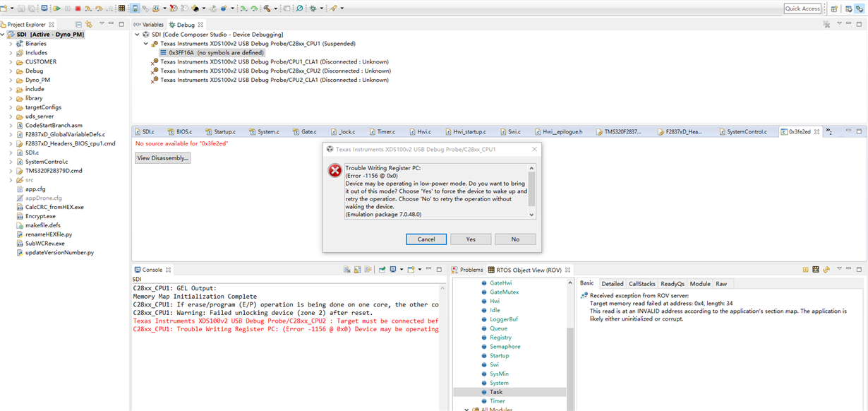The image size is (868, 411).
Task: Open dropdown beside the New toolbar icon
Action: pyautogui.click(x=12, y=8)
